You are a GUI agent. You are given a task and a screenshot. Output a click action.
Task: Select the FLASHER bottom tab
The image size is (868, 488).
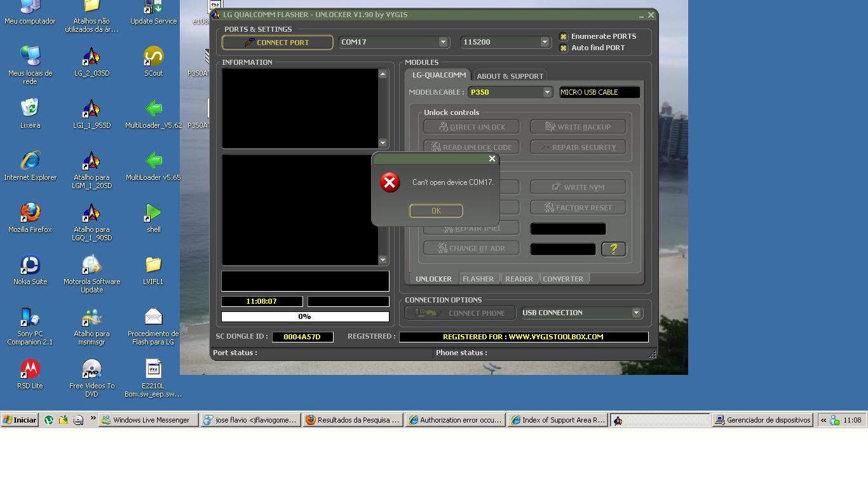(x=478, y=279)
